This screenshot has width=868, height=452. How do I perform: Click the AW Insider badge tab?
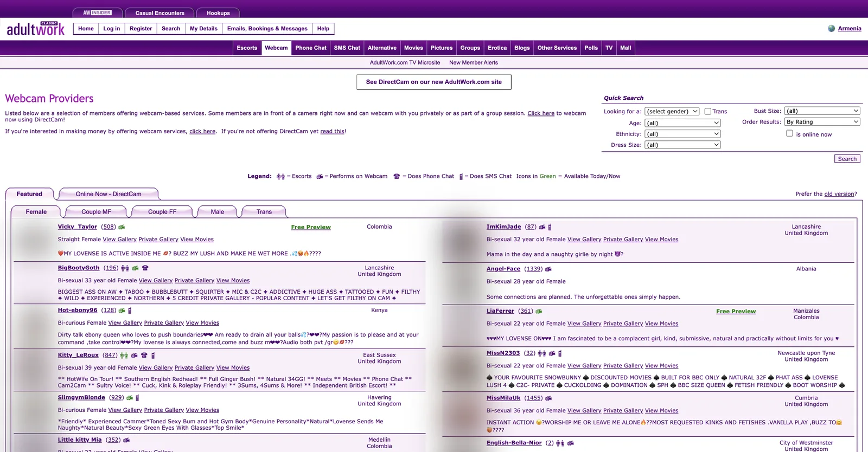tap(98, 12)
